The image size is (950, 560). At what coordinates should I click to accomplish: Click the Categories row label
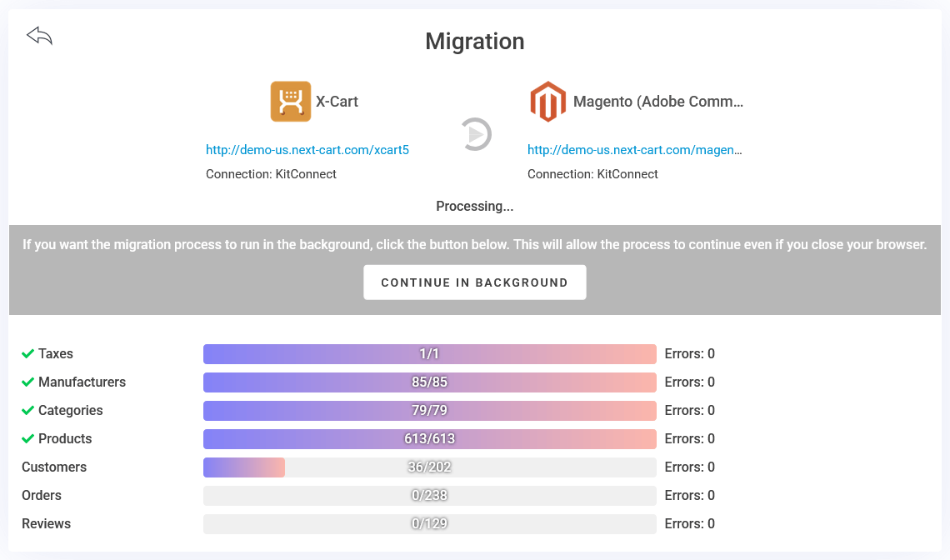(70, 411)
